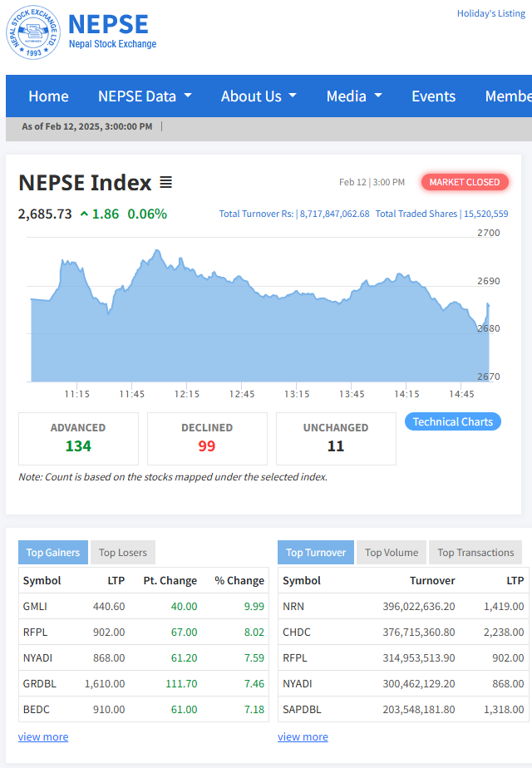Open the Events menu item
This screenshot has height=768, width=532.
tap(433, 96)
